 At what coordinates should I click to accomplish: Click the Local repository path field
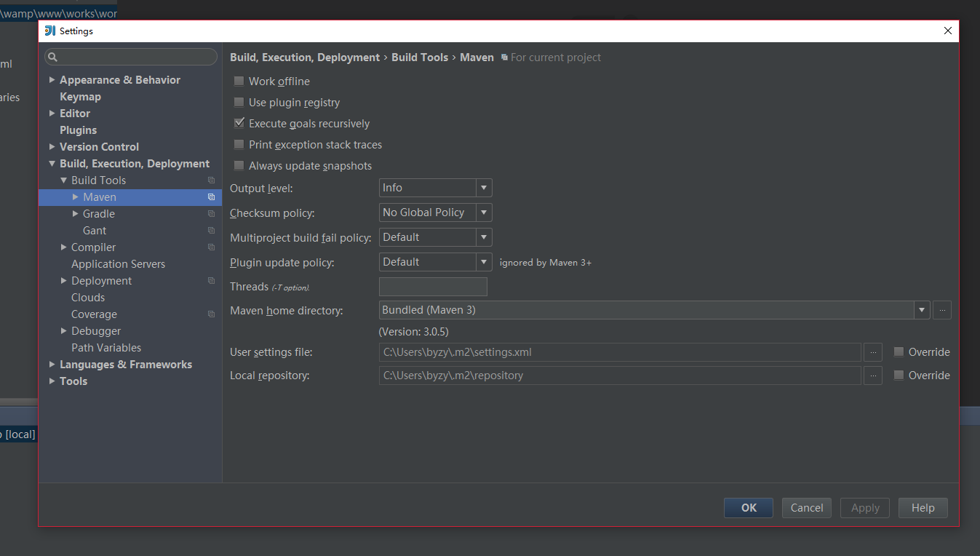[620, 376]
